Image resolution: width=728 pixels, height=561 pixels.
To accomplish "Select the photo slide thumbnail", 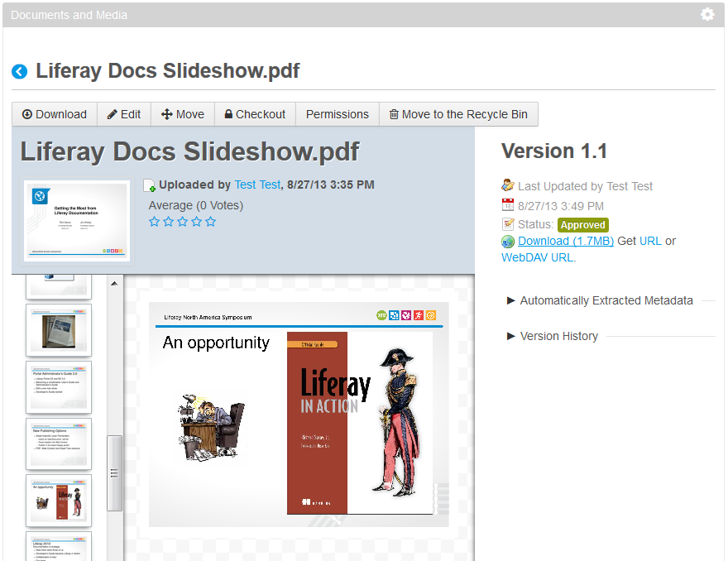I will (59, 330).
